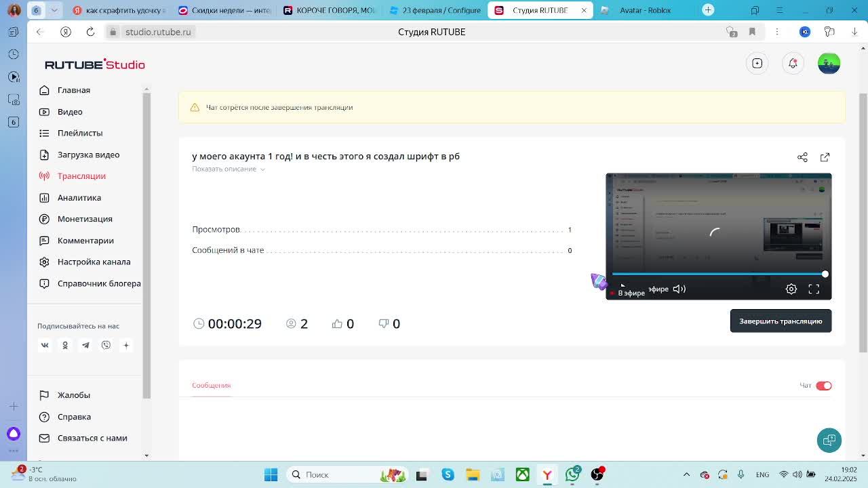The height and width of the screenshot is (488, 868).
Task: Mute the stream player volume
Action: click(x=679, y=289)
